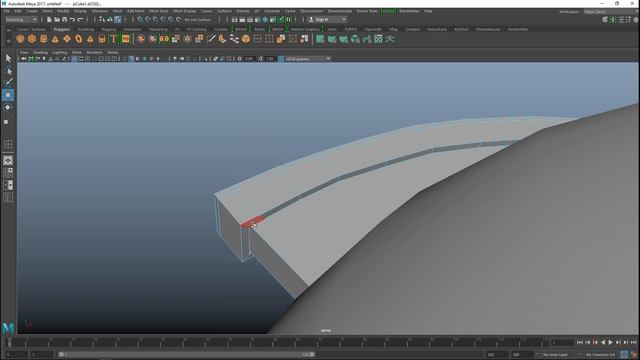The height and width of the screenshot is (360, 640).
Task: Switch to the four-view layout icon
Action: click(8, 173)
